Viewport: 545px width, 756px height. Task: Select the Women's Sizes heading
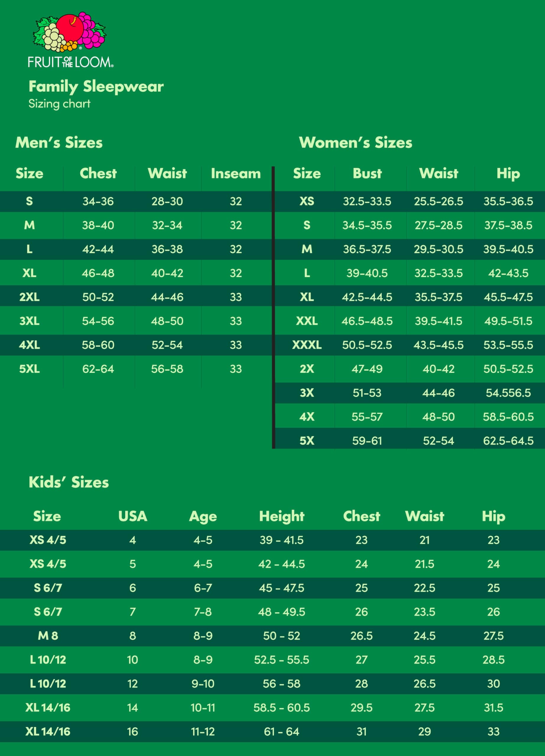pyautogui.click(x=356, y=143)
